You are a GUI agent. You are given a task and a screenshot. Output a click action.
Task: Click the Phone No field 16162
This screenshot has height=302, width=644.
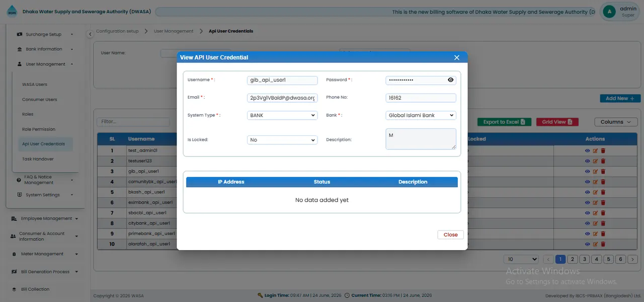[x=421, y=98]
